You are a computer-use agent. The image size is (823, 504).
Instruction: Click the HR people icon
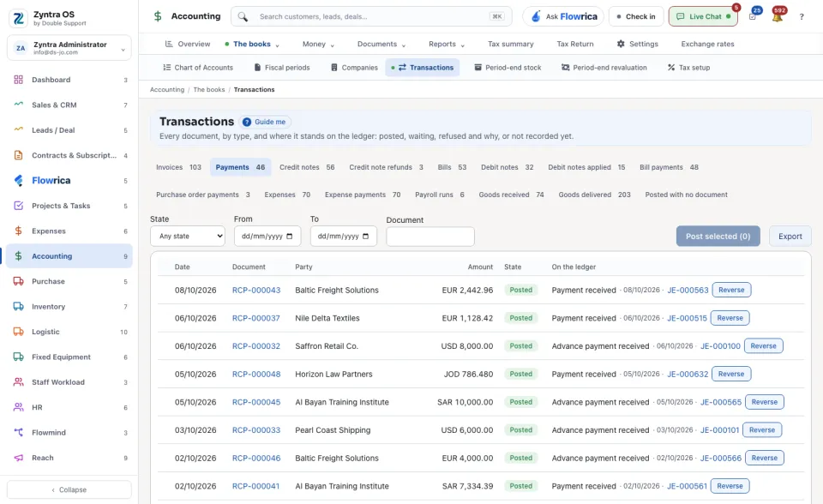coord(18,407)
